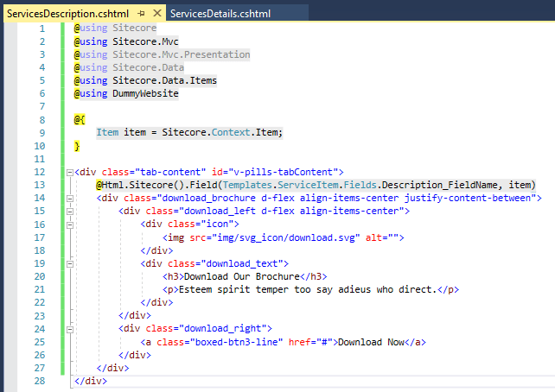Click the DummyWebsite using statement
Viewport: 555px width, 392px height.
point(145,93)
